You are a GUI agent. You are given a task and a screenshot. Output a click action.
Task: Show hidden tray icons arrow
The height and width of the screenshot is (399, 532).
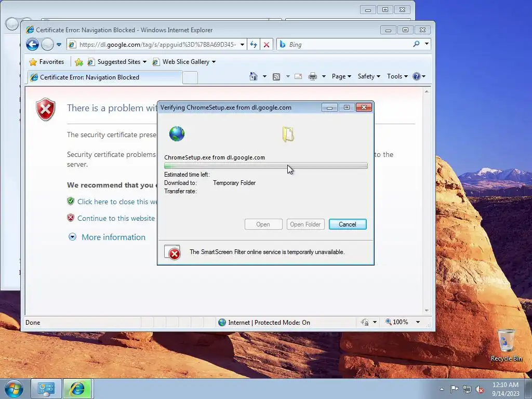[442, 389]
